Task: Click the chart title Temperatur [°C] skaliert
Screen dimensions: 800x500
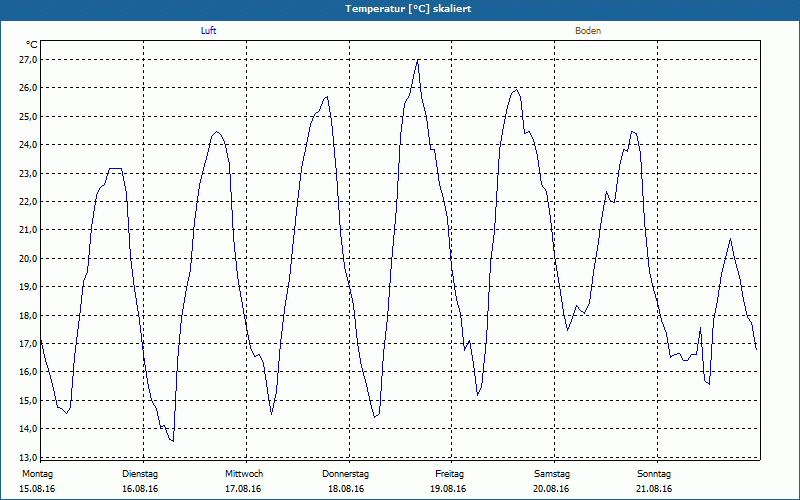Action: 408,9
